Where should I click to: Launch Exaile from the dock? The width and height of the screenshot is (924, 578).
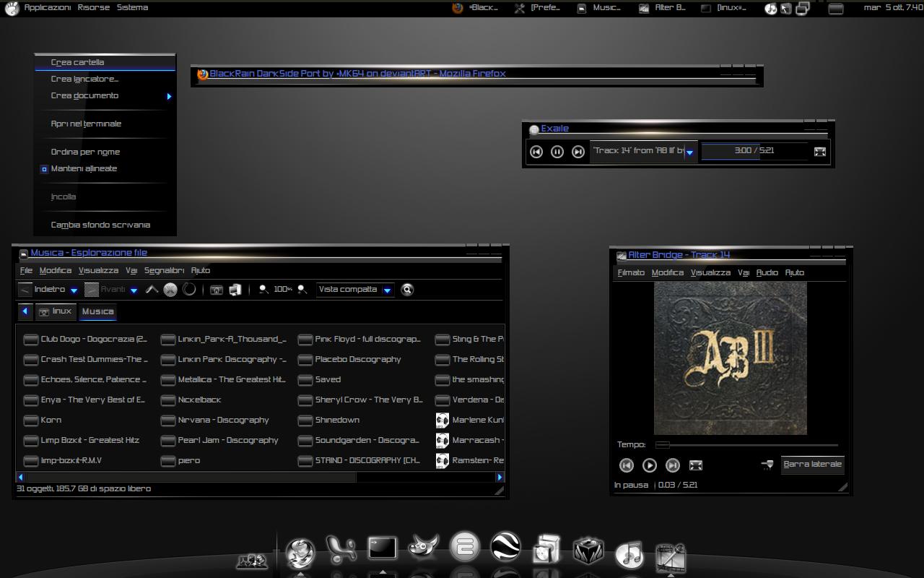pyautogui.click(x=465, y=547)
